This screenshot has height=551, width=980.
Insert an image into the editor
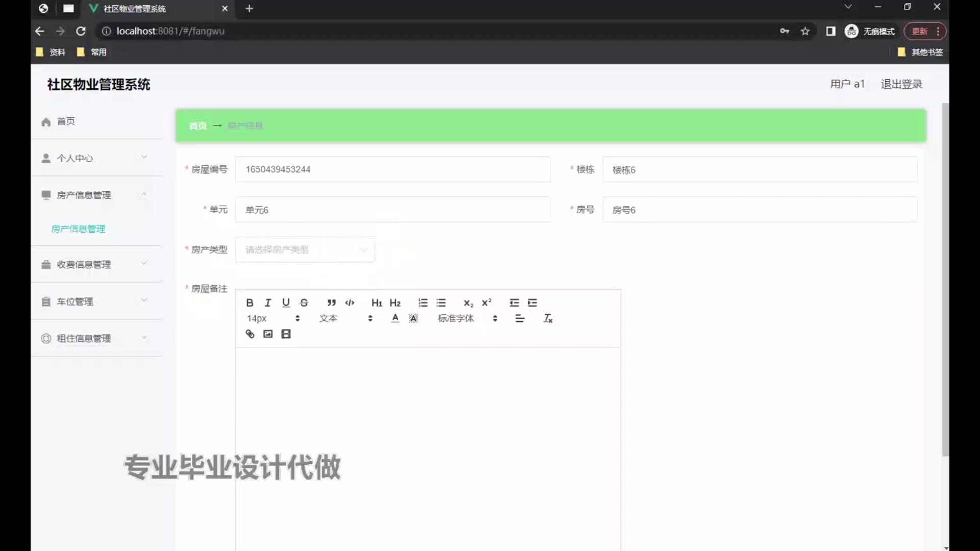pyautogui.click(x=268, y=334)
